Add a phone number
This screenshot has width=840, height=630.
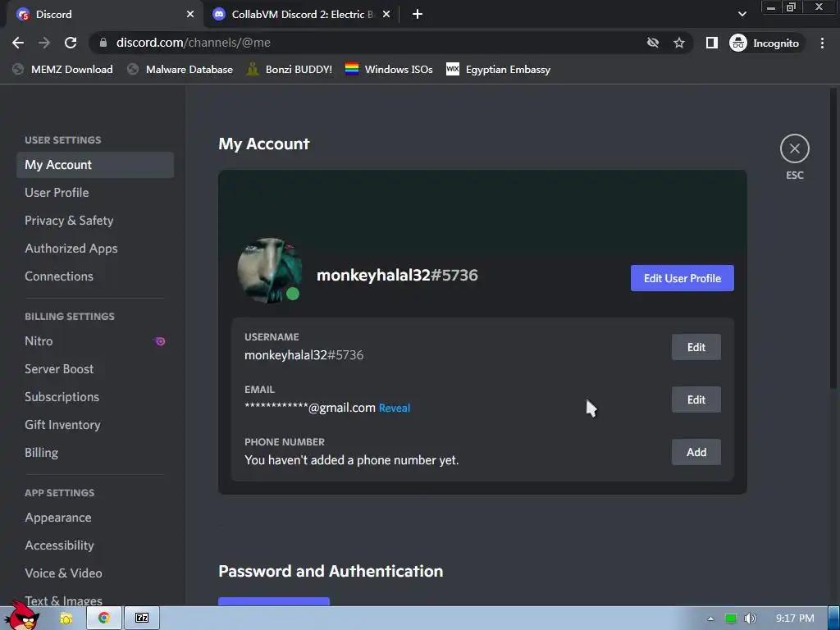(696, 452)
